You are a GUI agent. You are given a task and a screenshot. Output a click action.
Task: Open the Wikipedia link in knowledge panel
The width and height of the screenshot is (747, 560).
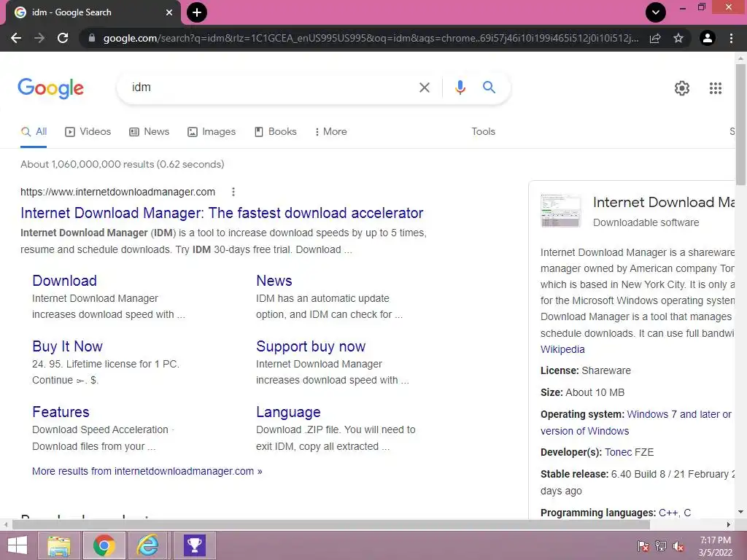coord(562,349)
